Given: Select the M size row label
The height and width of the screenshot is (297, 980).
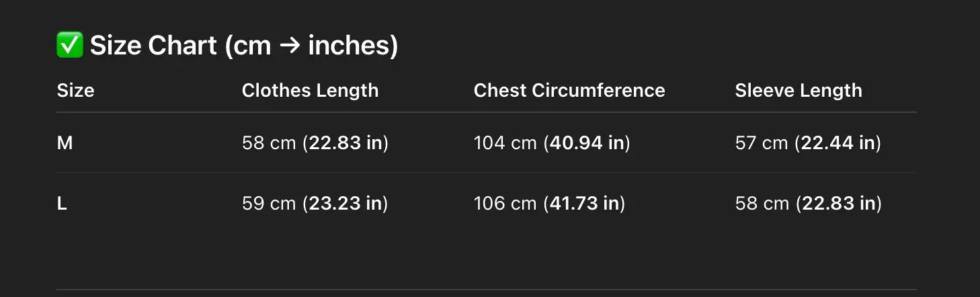Looking at the screenshot, I should 65,143.
